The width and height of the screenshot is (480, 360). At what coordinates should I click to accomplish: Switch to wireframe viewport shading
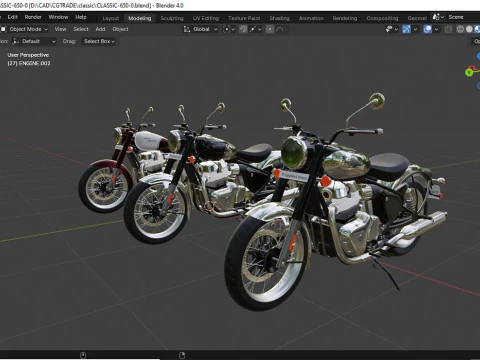pos(460,29)
